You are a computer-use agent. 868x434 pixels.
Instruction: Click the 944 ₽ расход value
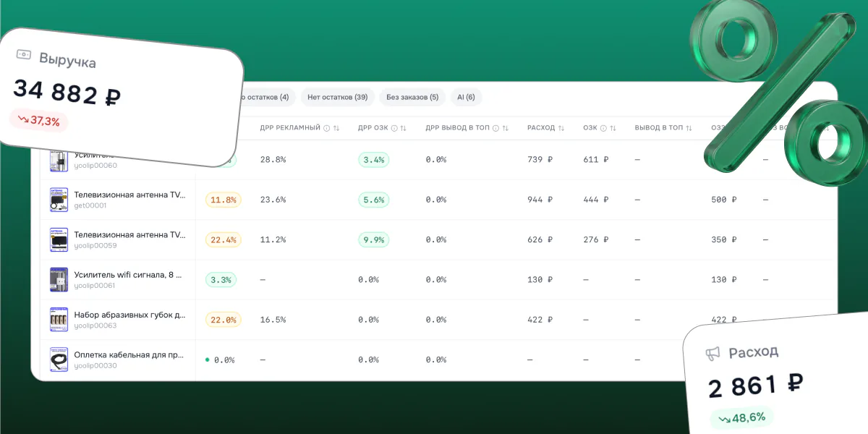click(x=540, y=200)
